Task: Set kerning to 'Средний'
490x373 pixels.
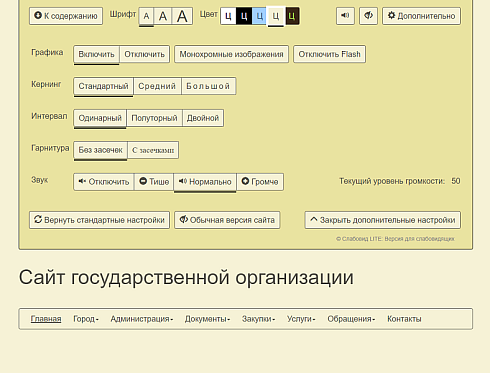Action: [157, 86]
